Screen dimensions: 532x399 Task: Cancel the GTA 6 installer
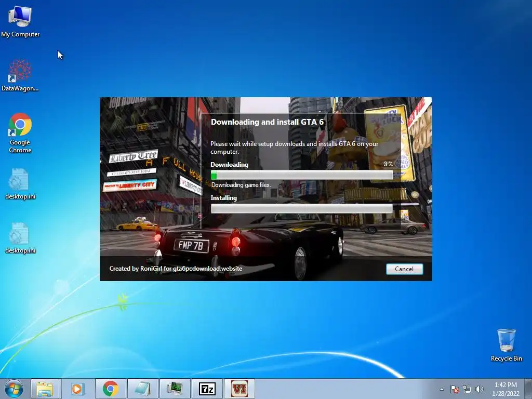(x=404, y=269)
